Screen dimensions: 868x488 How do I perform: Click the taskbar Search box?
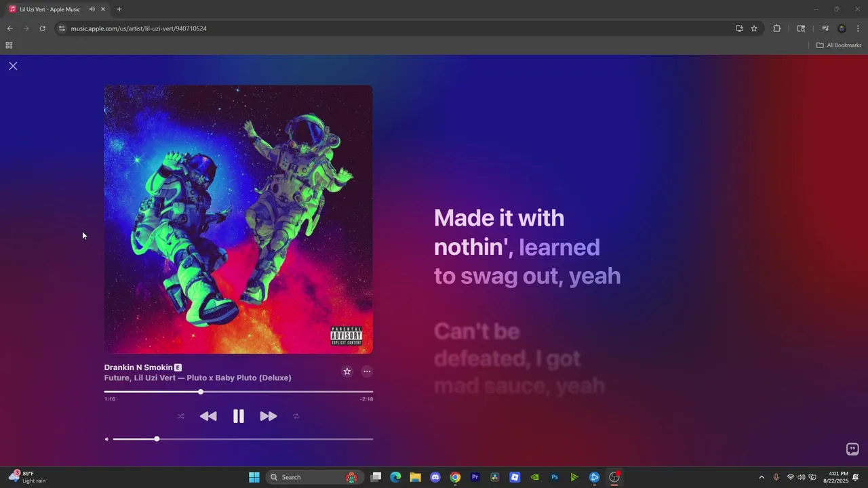pyautogui.click(x=314, y=477)
